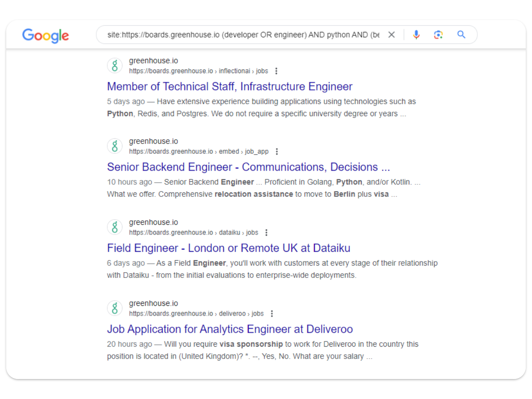Open Member of Technical Staff, Infrastructure Engineer
The height and width of the screenshot is (399, 532).
[x=230, y=86]
